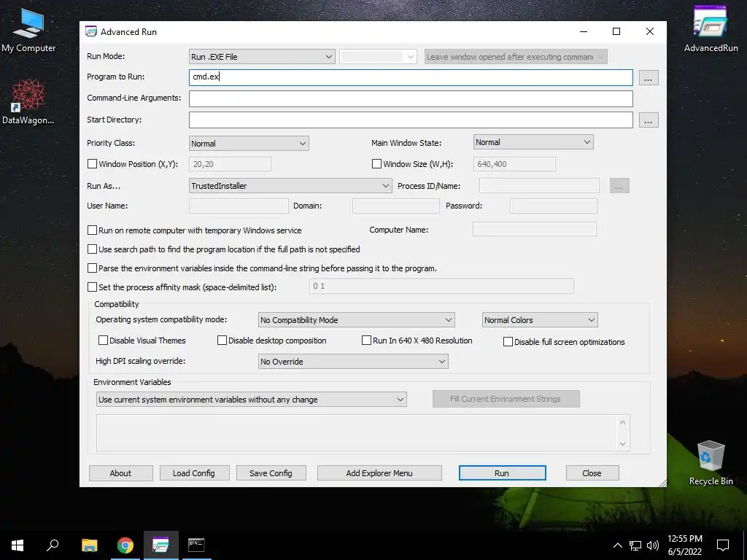Viewport: 747px width, 560px height.
Task: Enable Disable Visual Themes checkbox
Action: (x=103, y=340)
